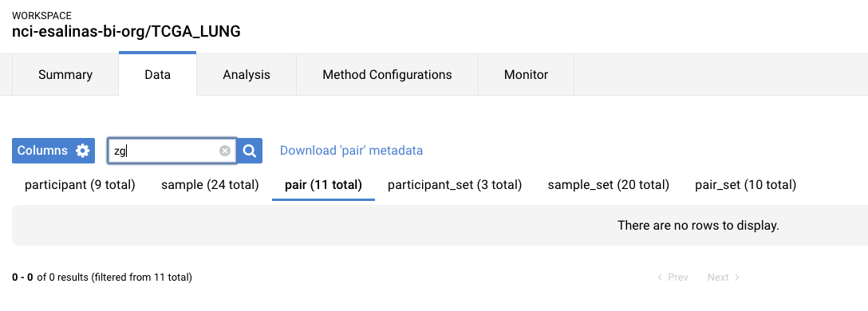Open the pair_set (10 total) tab
The height and width of the screenshot is (311, 868).
[746, 185]
